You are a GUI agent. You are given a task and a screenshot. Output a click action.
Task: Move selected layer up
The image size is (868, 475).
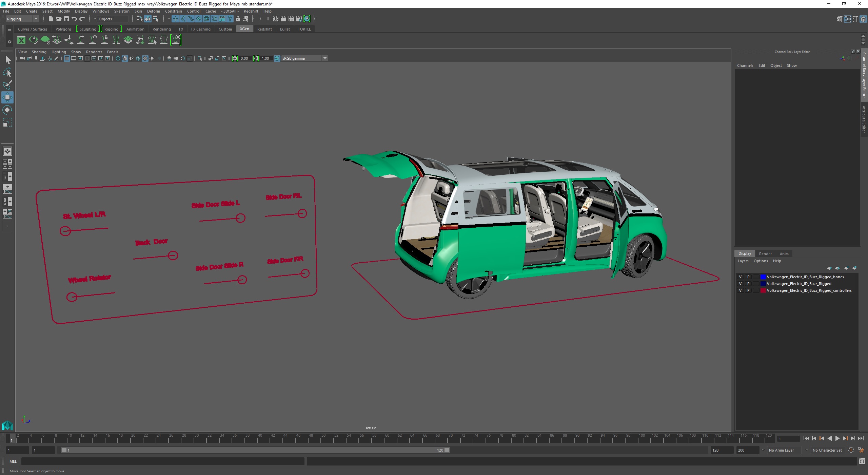coord(829,268)
